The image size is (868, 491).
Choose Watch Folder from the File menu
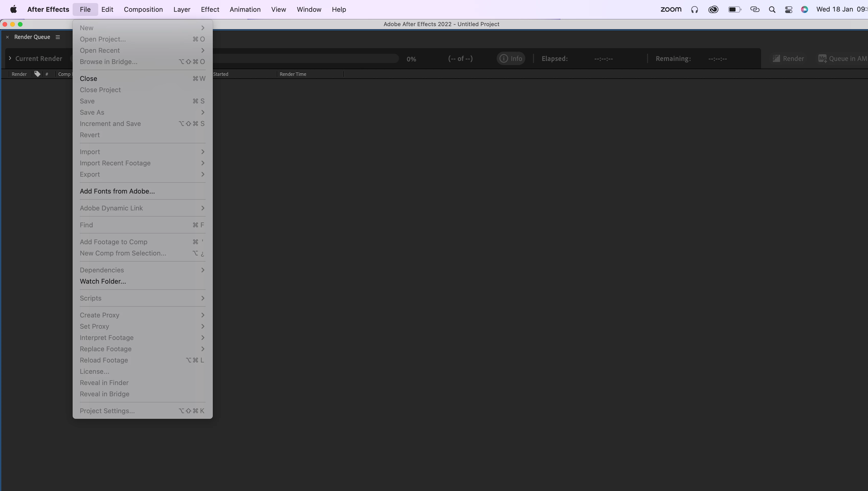coord(103,281)
